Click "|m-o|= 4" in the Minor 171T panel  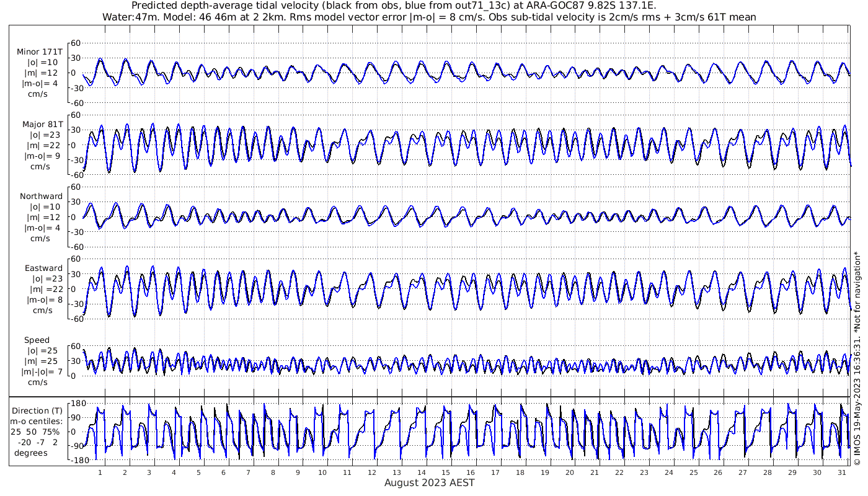[41, 84]
